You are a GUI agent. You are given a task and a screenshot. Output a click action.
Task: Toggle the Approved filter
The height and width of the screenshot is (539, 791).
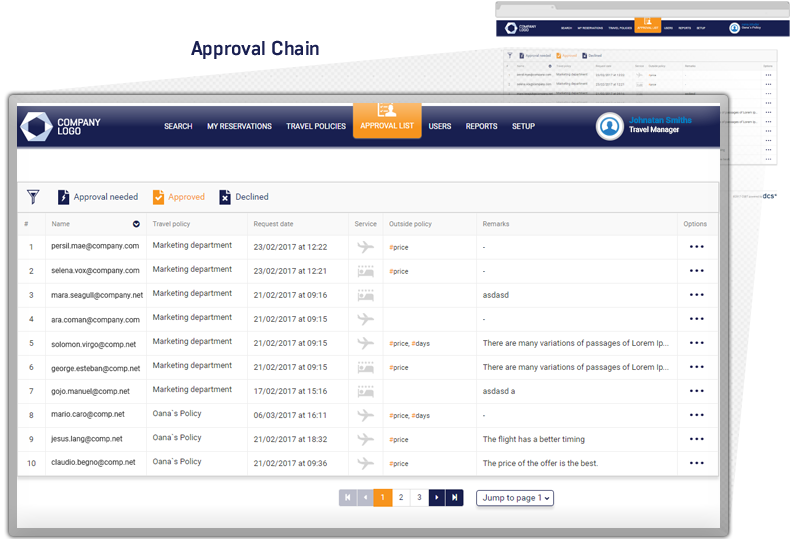tap(179, 197)
